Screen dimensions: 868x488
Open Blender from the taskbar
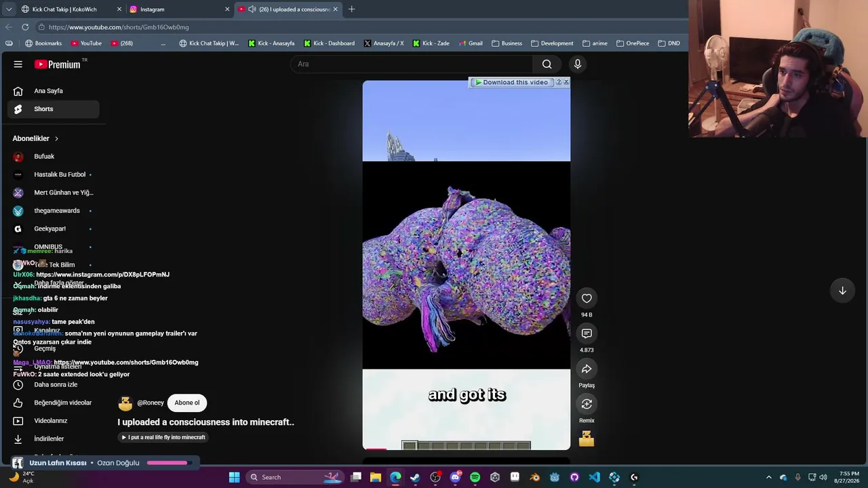(x=534, y=477)
